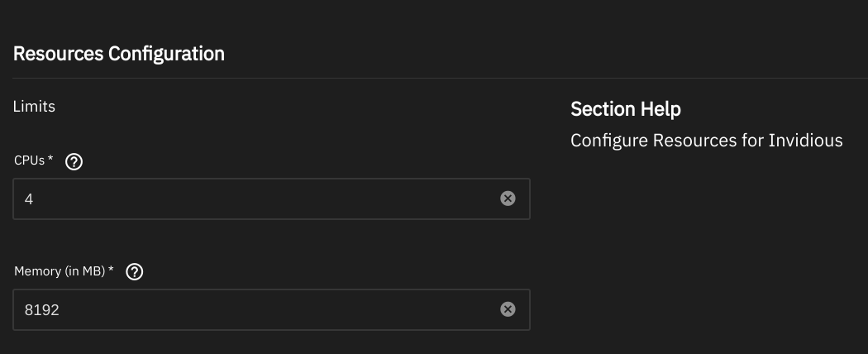Click the Limits section label

click(x=35, y=107)
